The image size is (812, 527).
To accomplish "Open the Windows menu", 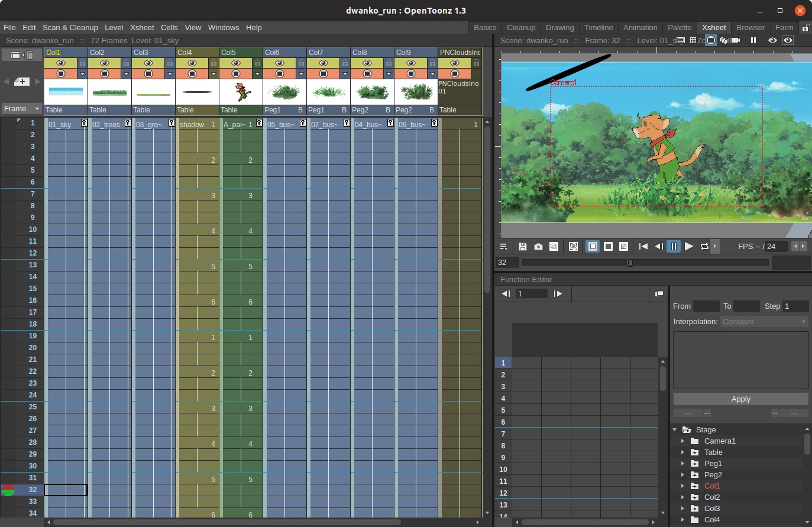I will (x=224, y=28).
